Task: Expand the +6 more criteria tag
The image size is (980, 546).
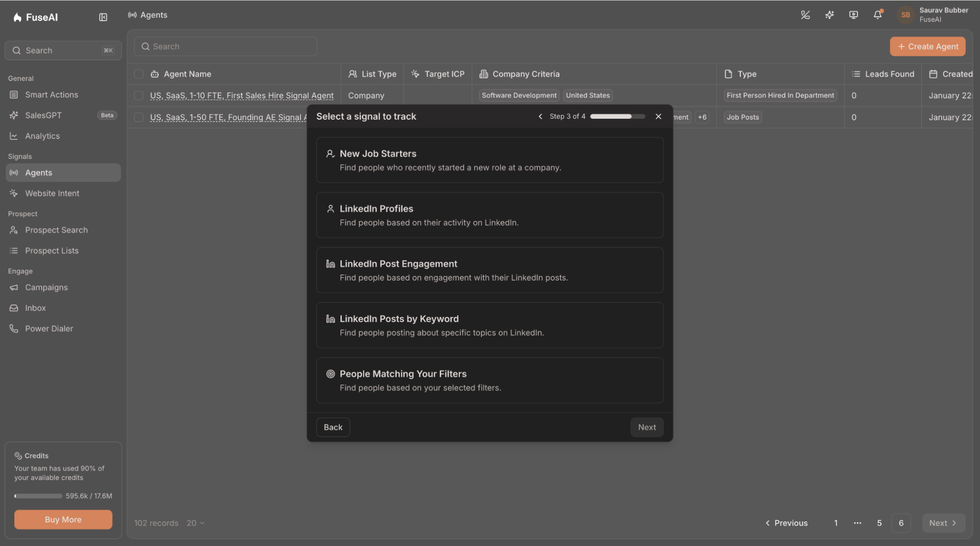Action: pyautogui.click(x=702, y=117)
